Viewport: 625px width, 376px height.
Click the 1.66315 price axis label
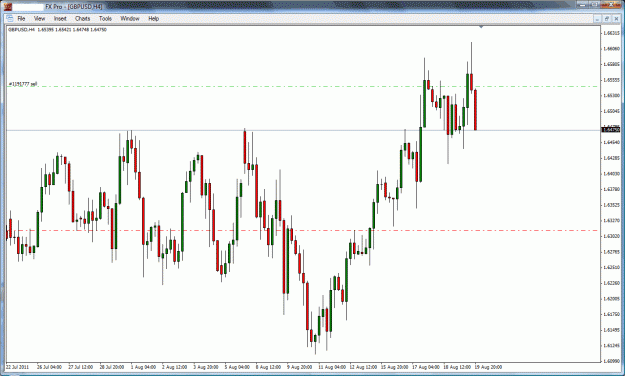coord(611,33)
